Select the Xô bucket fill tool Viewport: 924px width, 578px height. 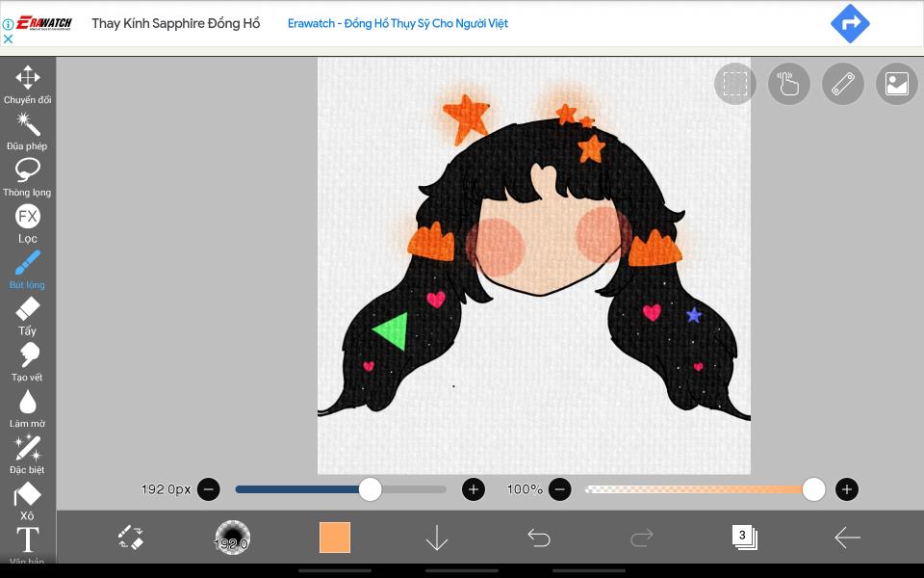(27, 501)
